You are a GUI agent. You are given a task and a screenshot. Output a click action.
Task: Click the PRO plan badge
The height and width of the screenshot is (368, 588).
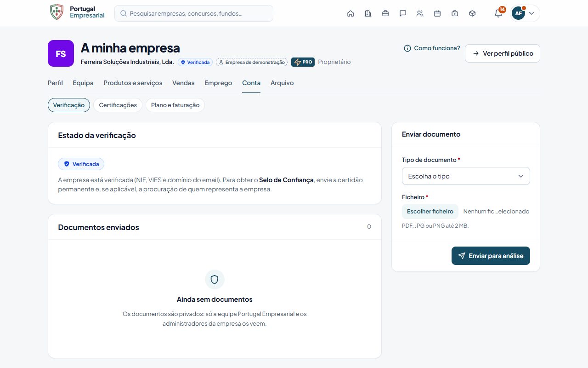point(303,62)
